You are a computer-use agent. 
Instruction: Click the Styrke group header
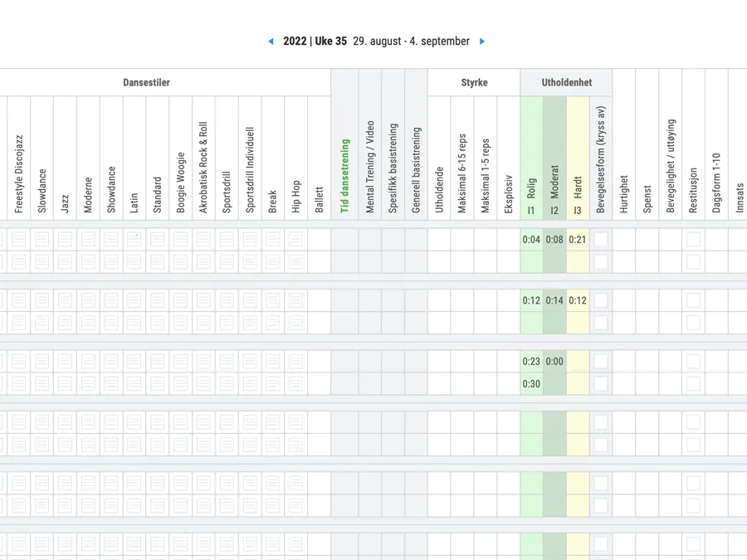tap(474, 83)
